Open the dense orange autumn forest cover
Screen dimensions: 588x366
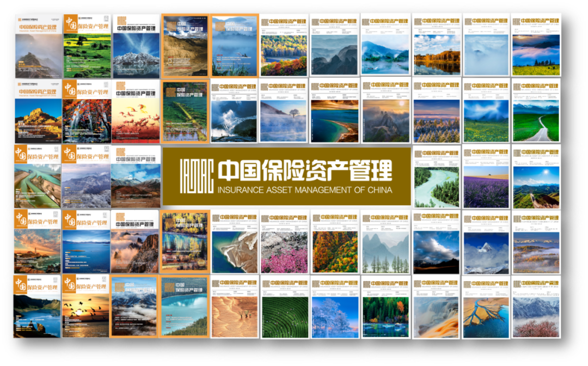pos(334,242)
